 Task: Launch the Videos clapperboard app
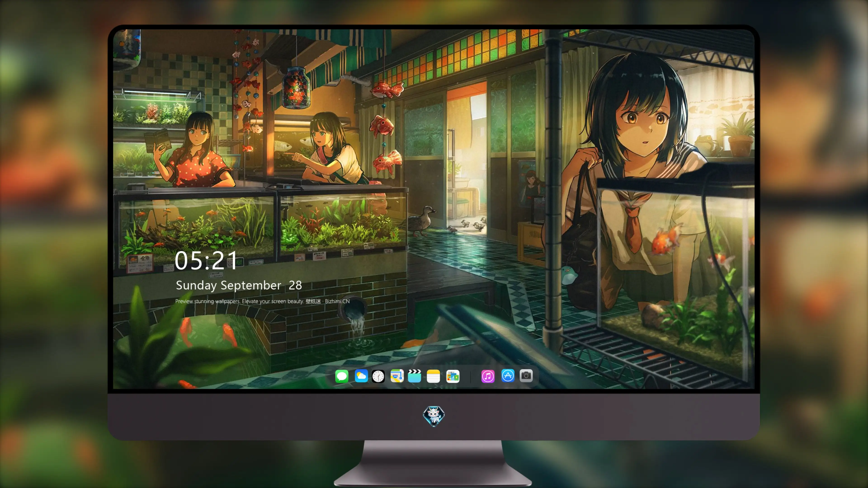click(415, 376)
